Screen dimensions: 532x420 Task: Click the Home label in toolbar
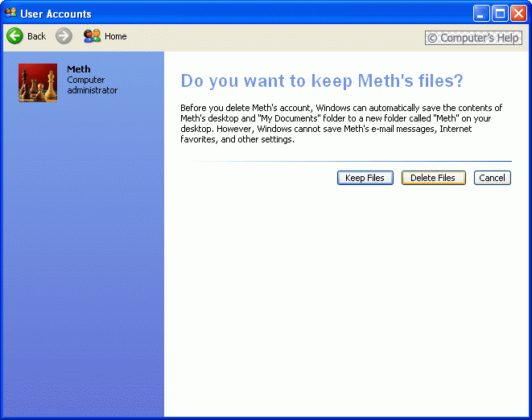116,36
